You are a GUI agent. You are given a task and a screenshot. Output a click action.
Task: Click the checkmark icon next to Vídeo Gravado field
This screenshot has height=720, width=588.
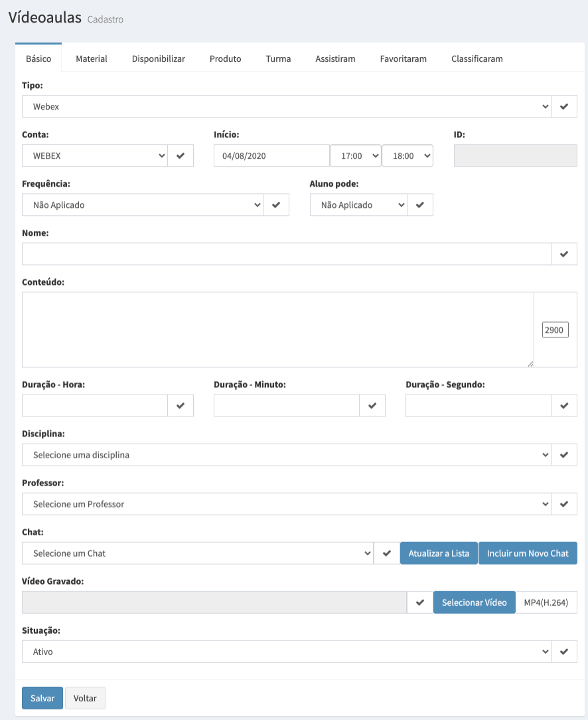coord(419,602)
